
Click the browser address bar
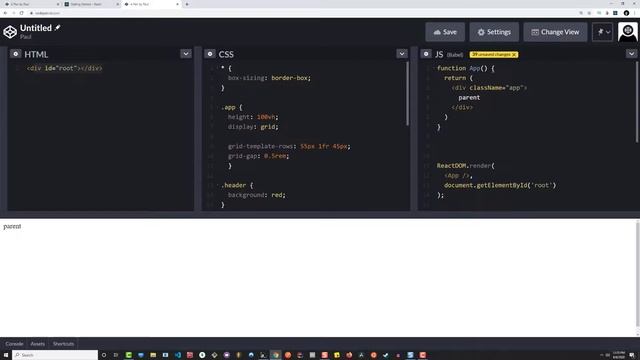(302, 13)
